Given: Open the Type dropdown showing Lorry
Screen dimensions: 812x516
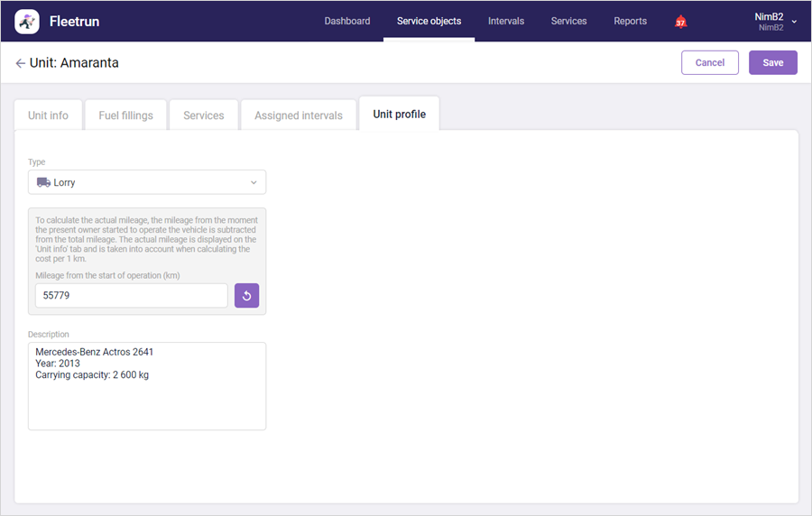Looking at the screenshot, I should click(147, 182).
